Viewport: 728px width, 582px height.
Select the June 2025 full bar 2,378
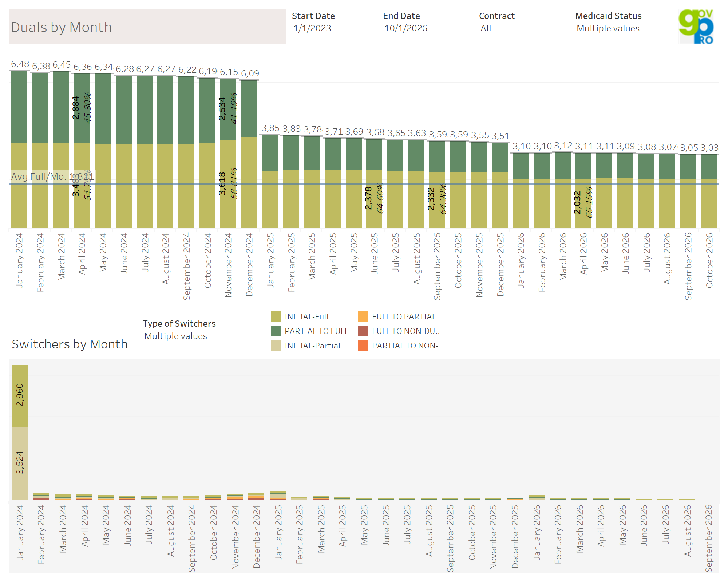click(x=374, y=199)
